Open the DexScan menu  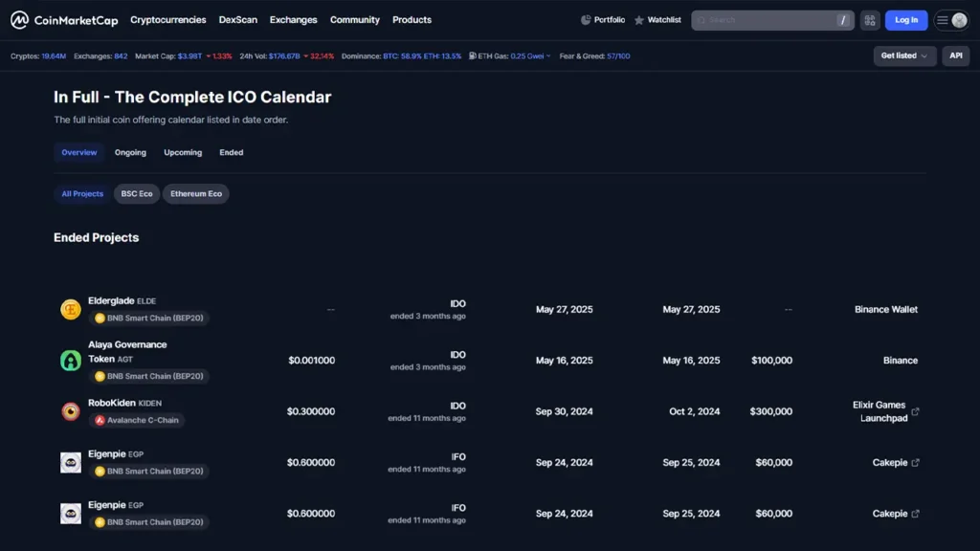(238, 20)
